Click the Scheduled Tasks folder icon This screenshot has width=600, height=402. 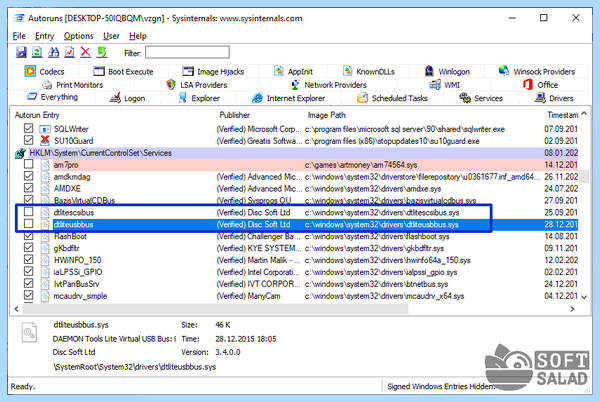coord(362,98)
